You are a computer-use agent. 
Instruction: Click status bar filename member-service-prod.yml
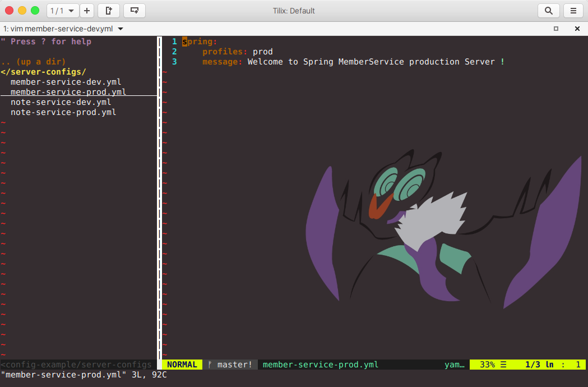pyautogui.click(x=321, y=365)
